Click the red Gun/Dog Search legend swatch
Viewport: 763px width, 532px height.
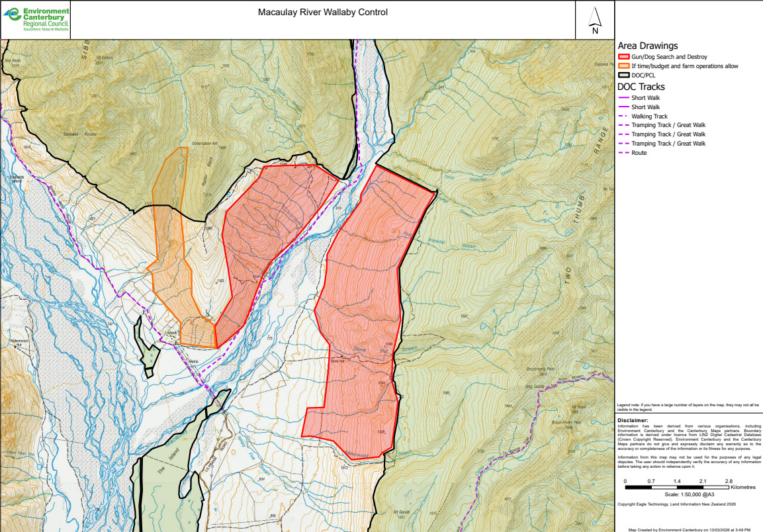click(623, 58)
